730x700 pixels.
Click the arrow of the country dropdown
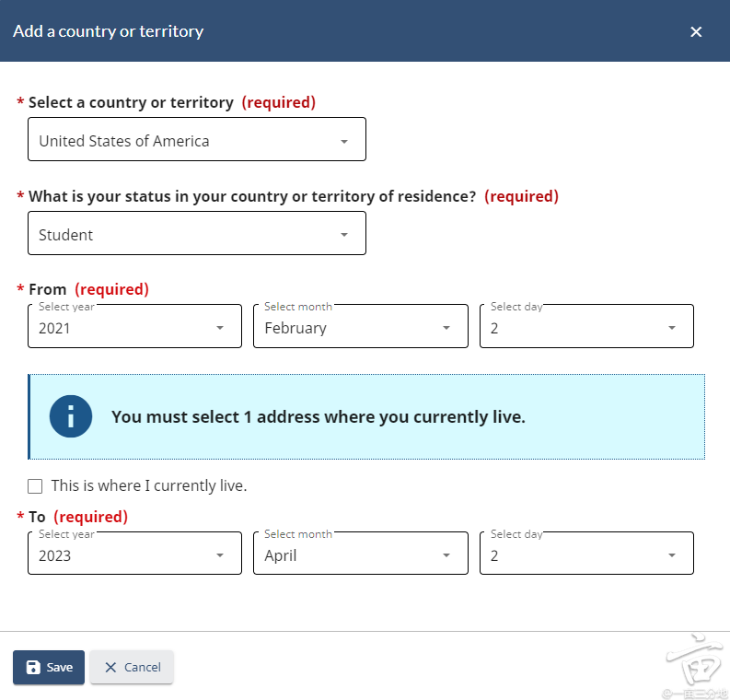(344, 142)
